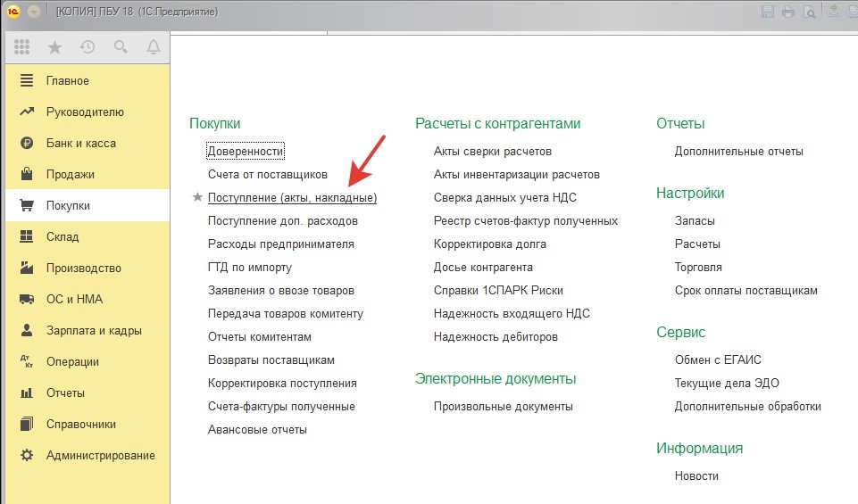Viewport: 858px width, 504px height.
Task: Open the Банк и касса section
Action: pyautogui.click(x=80, y=144)
